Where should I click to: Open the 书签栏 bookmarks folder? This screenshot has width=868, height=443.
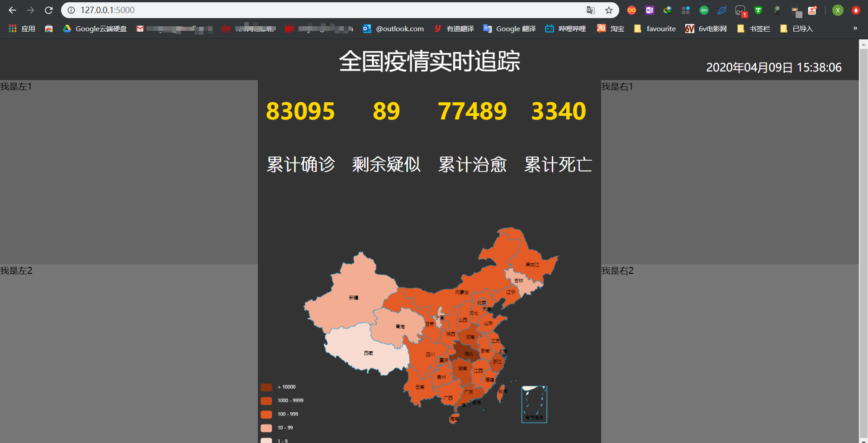pos(754,29)
